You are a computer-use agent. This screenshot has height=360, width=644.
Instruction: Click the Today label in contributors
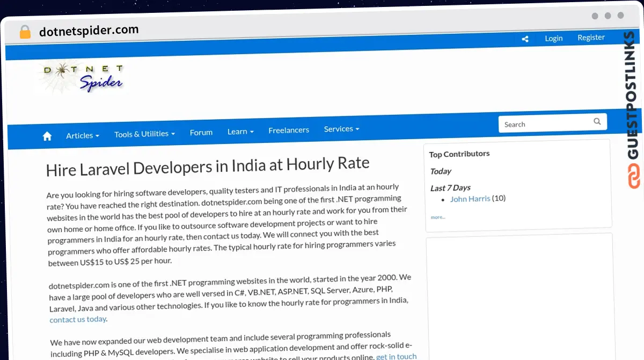point(441,171)
